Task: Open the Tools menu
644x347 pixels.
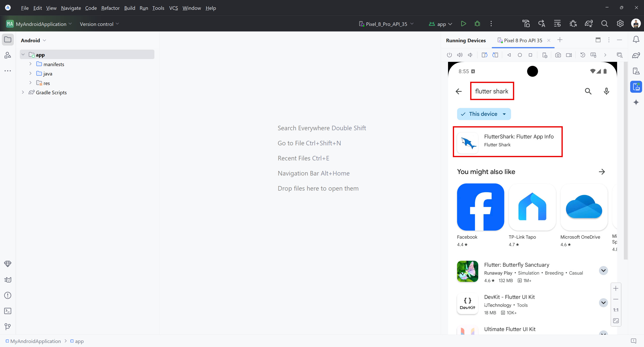Action: coord(158,8)
